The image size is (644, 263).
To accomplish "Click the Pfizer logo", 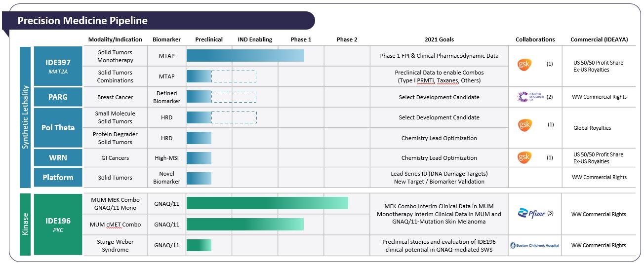I will [x=531, y=213].
